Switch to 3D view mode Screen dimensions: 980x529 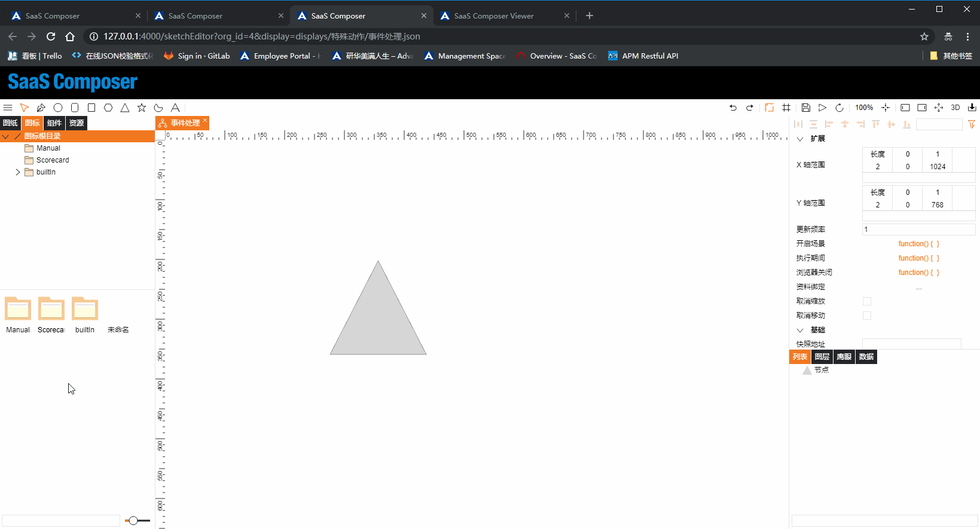(955, 108)
